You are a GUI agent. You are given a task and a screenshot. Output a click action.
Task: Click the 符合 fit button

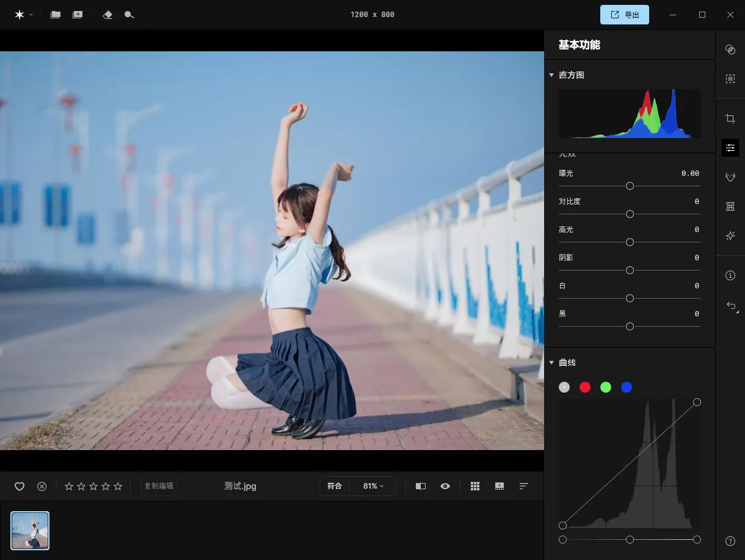tap(335, 486)
